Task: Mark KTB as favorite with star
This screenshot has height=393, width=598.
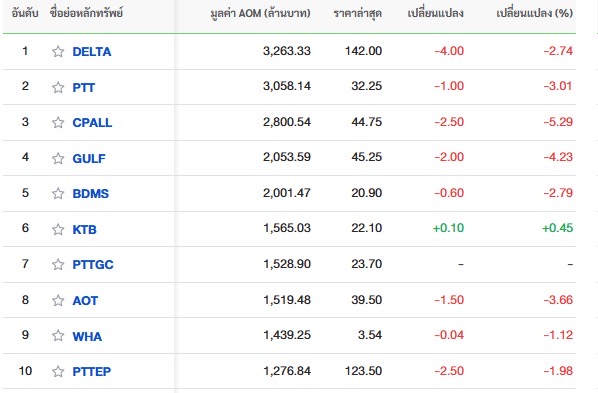Action: click(x=58, y=229)
